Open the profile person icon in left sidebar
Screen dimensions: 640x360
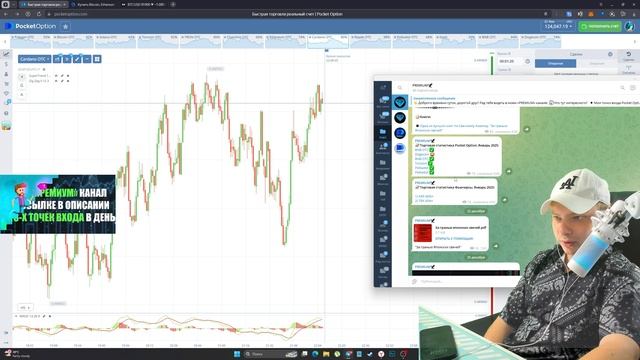[6, 74]
